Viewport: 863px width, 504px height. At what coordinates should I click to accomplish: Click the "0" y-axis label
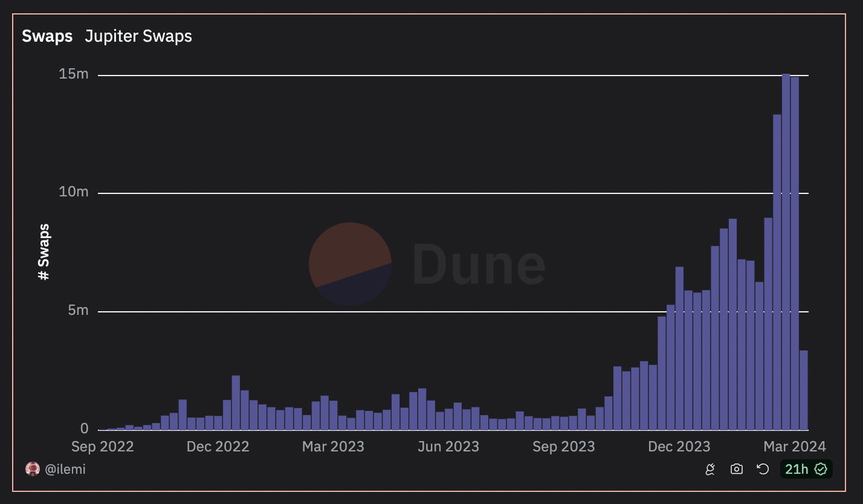pyautogui.click(x=85, y=428)
